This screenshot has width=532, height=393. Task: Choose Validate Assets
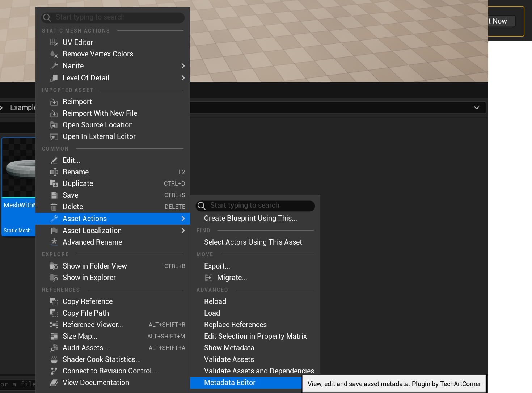pos(255,359)
